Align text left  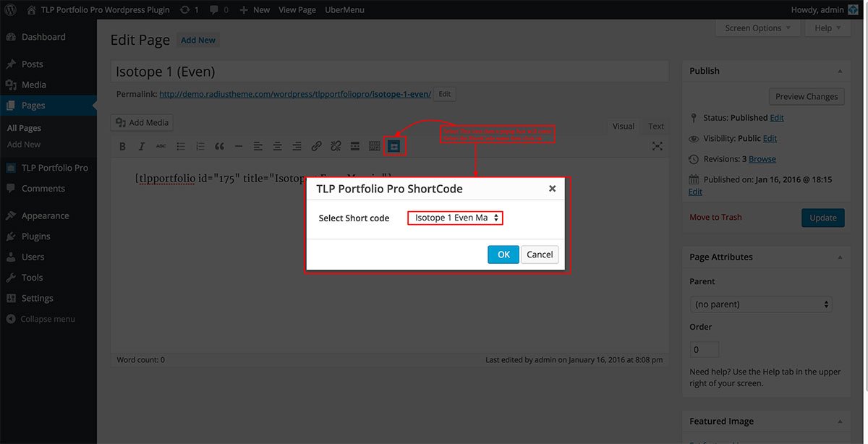tap(258, 146)
